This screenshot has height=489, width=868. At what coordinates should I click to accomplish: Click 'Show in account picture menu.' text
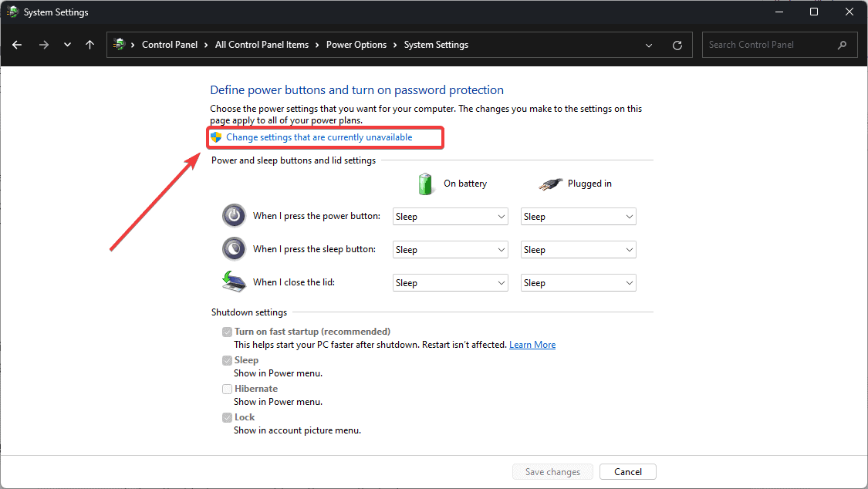point(297,430)
